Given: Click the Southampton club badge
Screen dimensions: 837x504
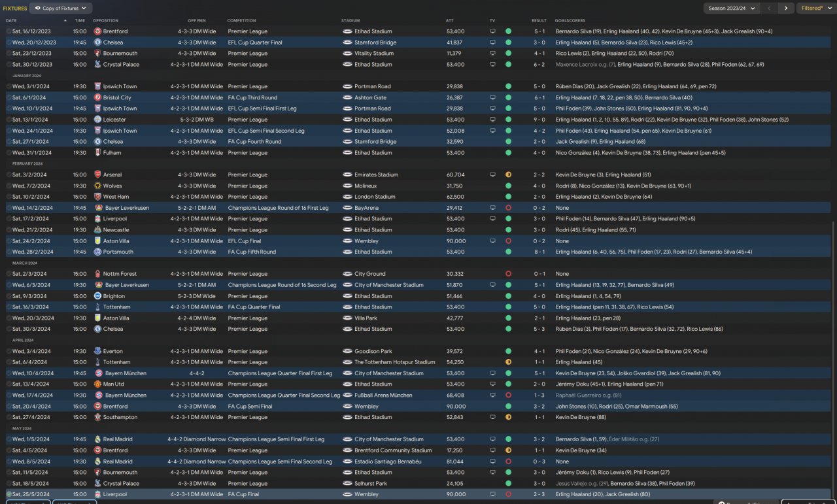Looking at the screenshot, I should [x=97, y=417].
